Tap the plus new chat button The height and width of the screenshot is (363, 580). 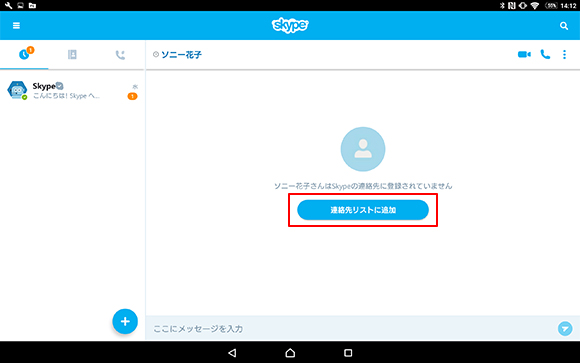point(125,321)
